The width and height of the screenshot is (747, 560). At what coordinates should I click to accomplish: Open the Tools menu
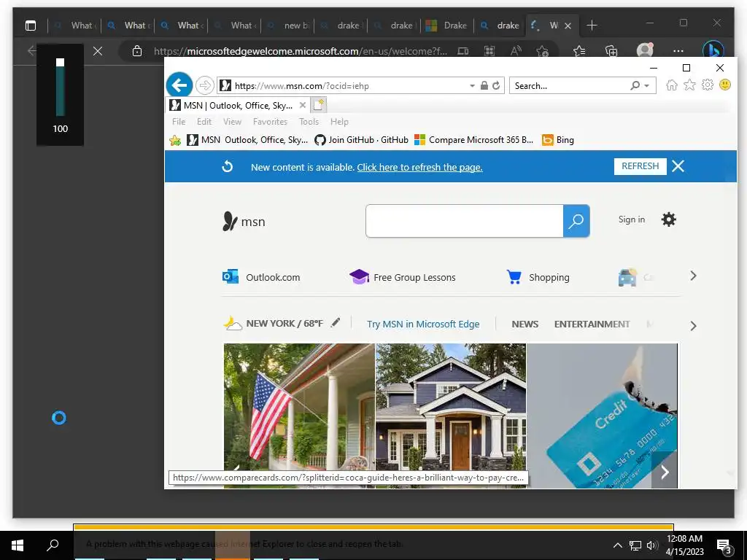[309, 122]
